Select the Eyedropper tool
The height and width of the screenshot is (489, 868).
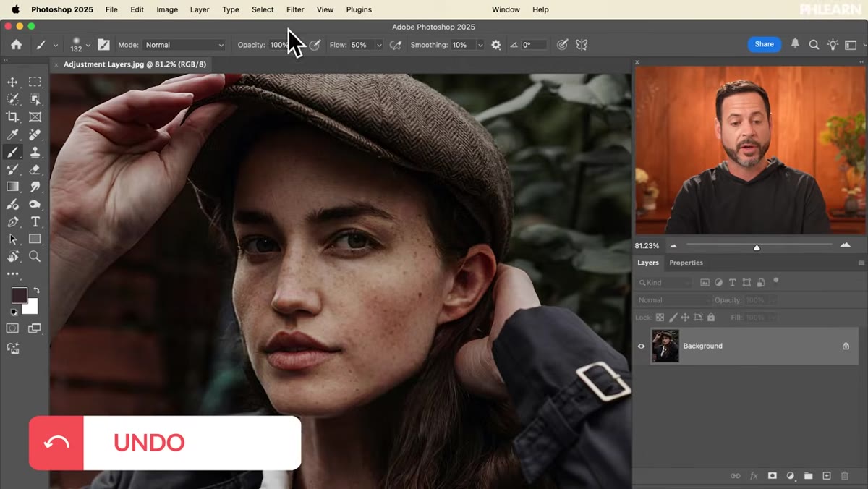[x=12, y=135]
